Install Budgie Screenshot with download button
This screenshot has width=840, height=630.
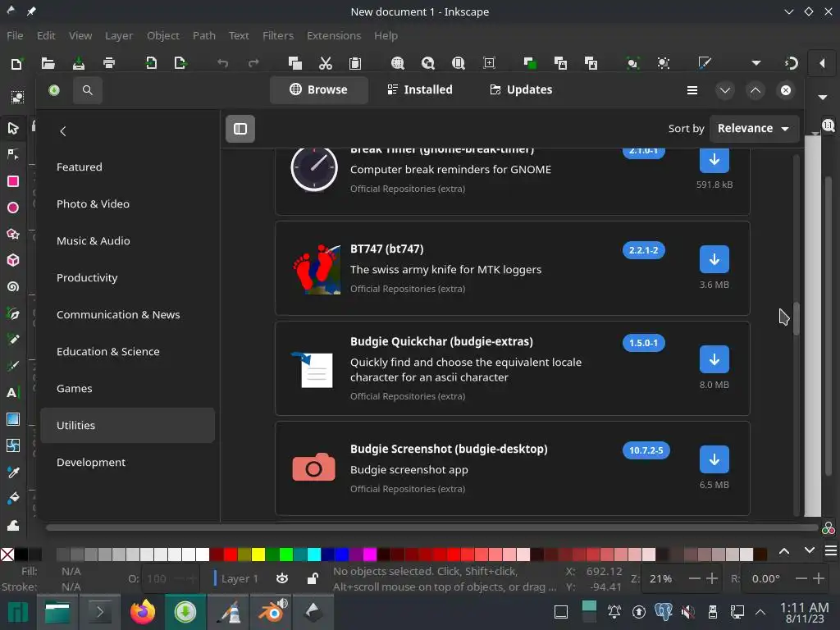click(714, 459)
